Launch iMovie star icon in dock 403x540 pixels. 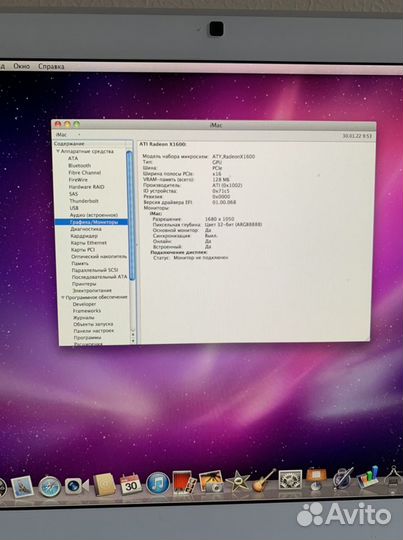coord(238,481)
